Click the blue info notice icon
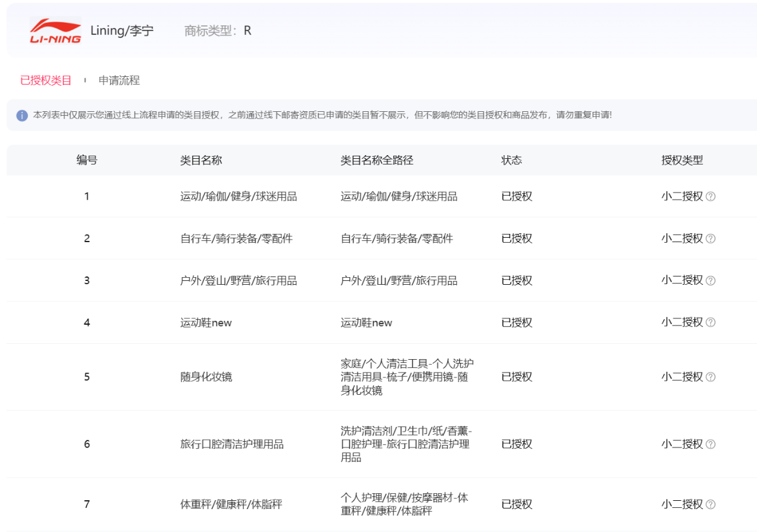Screen dimensions: 757x532 (22, 116)
